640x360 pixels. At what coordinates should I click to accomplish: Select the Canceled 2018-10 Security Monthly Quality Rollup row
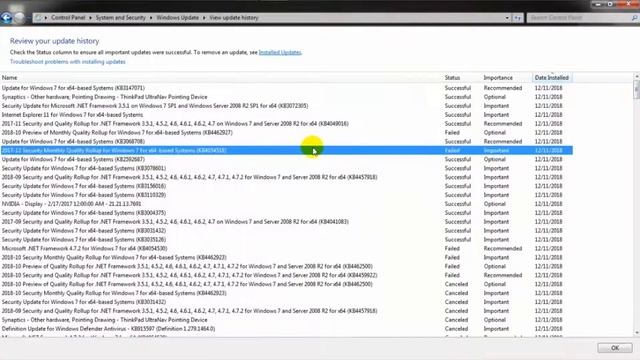click(x=287, y=293)
